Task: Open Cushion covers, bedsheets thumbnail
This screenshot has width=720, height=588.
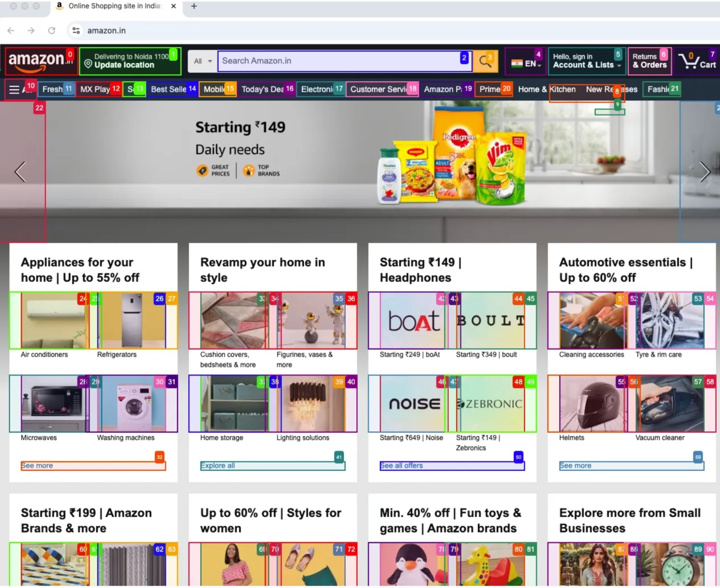Action: point(233,320)
